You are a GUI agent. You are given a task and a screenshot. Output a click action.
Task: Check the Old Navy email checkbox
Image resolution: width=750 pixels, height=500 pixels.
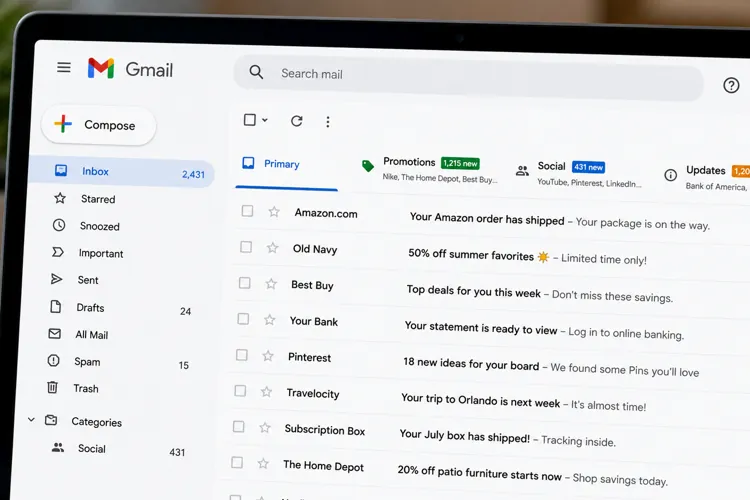point(246,247)
